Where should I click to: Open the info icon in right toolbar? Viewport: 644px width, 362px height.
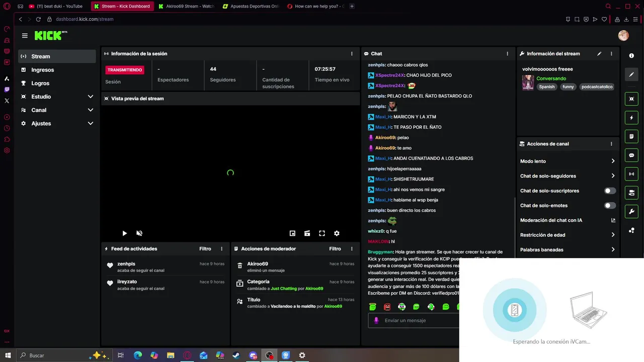631,56
